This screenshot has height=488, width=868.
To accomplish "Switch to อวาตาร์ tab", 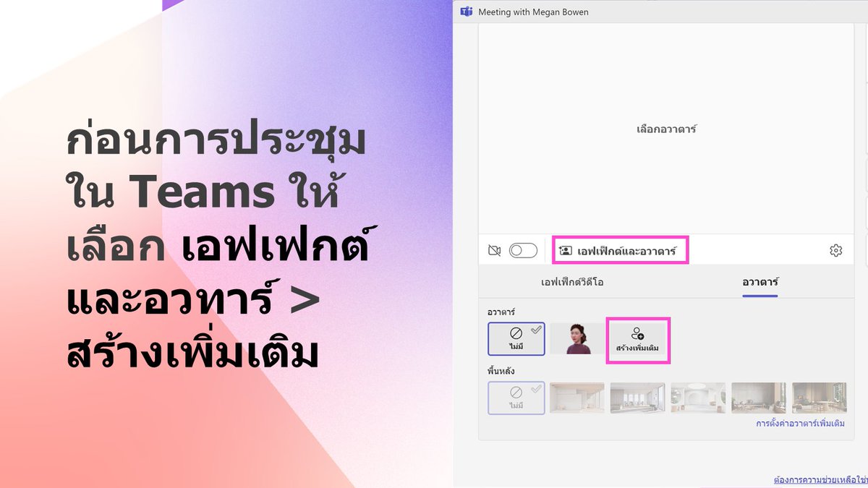I will click(x=760, y=282).
